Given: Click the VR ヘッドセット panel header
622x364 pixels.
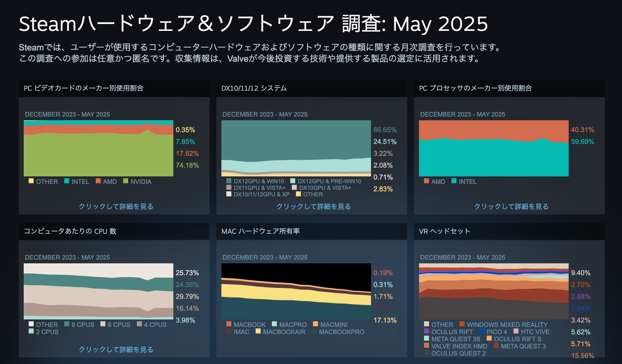Looking at the screenshot, I should tap(509, 231).
